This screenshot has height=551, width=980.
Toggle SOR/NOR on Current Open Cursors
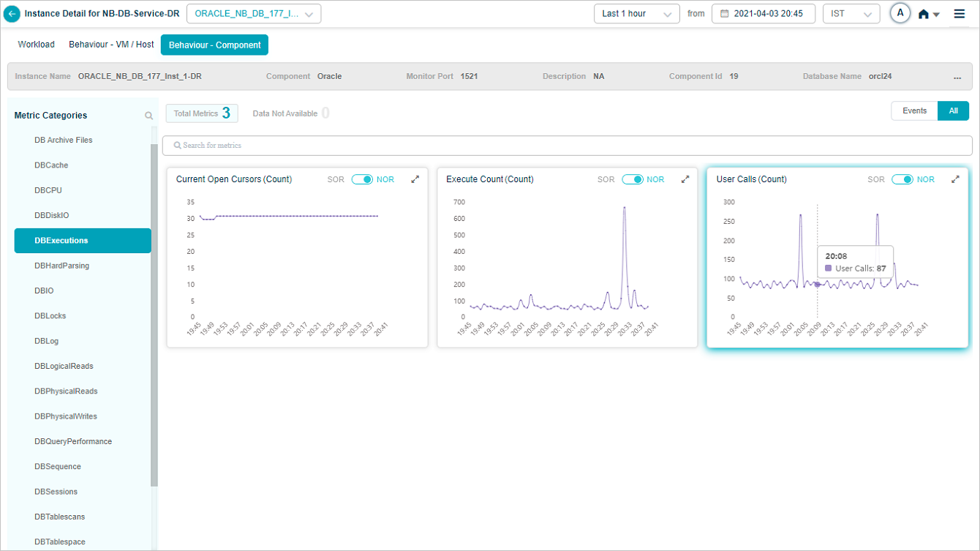click(362, 179)
